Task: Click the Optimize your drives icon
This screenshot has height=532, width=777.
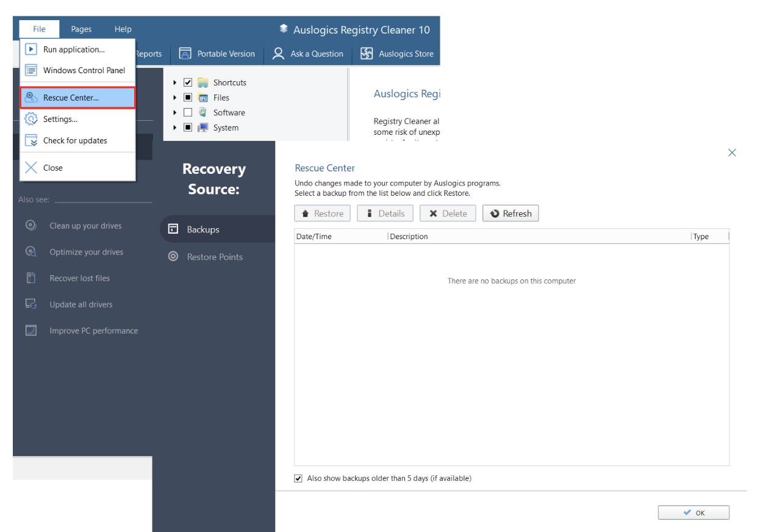Action: [30, 251]
